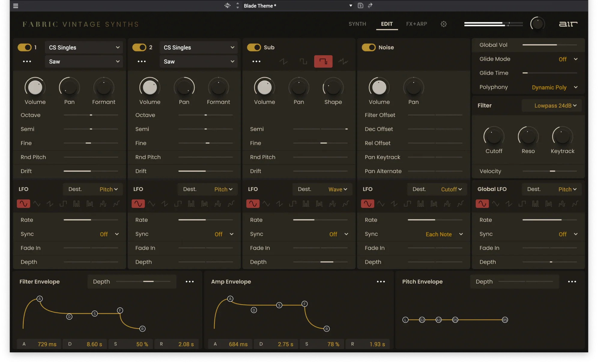The height and width of the screenshot is (364, 598).
Task: Select triangle wave for Oscillator 1 LFO
Action: [37, 204]
